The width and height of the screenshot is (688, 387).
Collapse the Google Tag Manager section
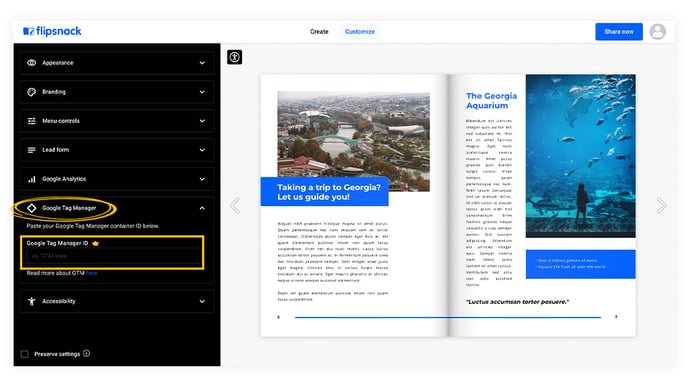(202, 208)
